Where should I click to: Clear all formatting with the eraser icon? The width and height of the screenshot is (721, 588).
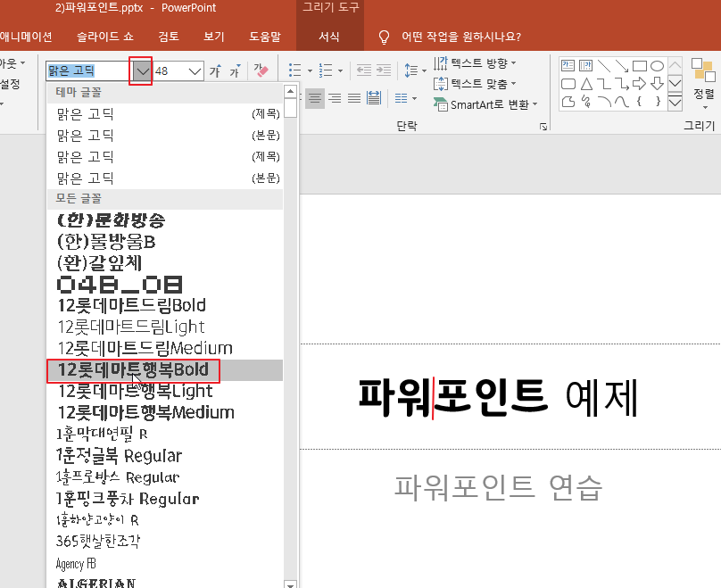pyautogui.click(x=261, y=70)
